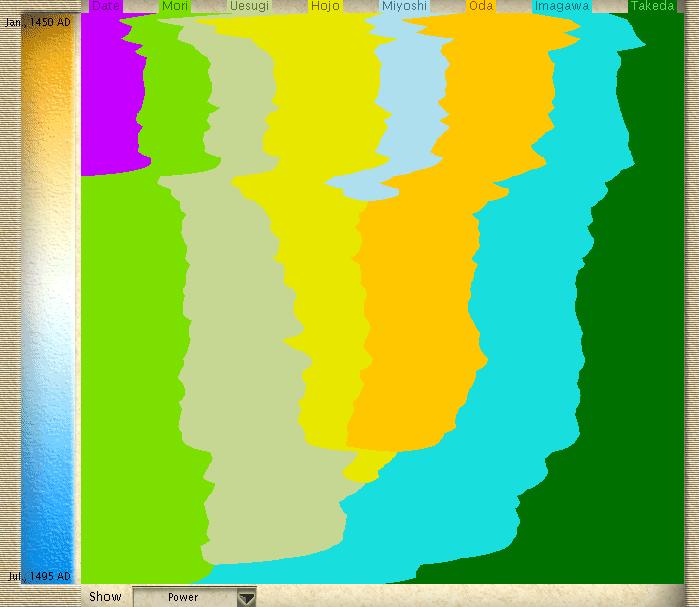Open the Show dropdown arrow

(x=246, y=597)
